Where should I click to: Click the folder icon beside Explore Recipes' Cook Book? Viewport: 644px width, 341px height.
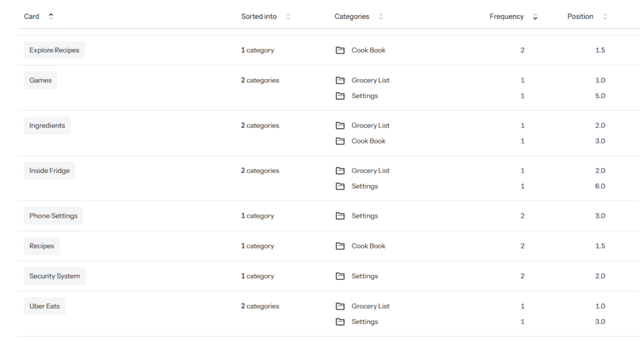pos(340,50)
